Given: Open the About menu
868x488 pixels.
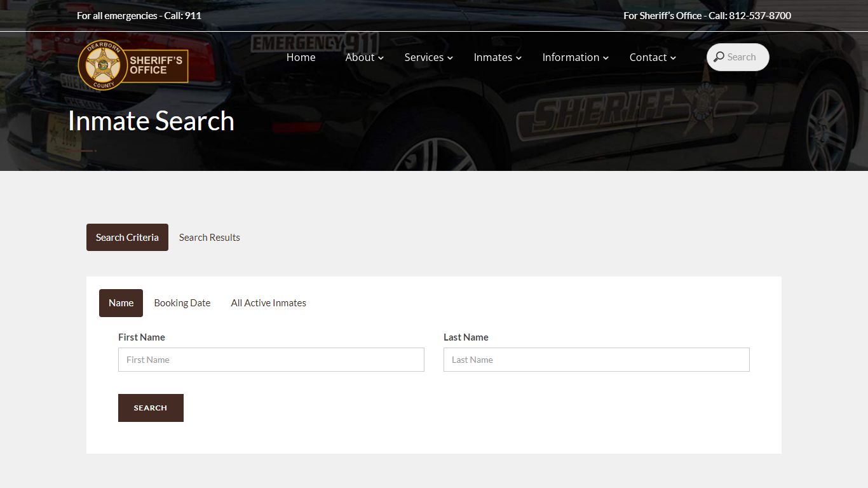Looking at the screenshot, I should [360, 57].
